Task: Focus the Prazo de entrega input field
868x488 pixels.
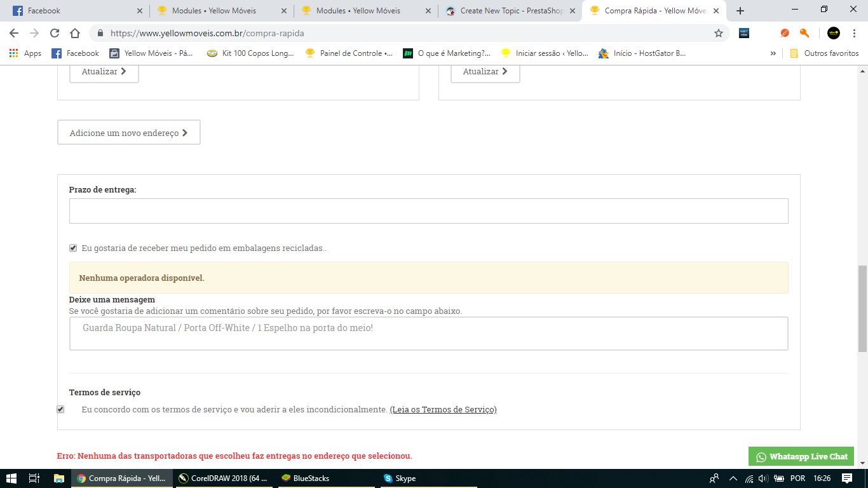Action: [x=429, y=211]
